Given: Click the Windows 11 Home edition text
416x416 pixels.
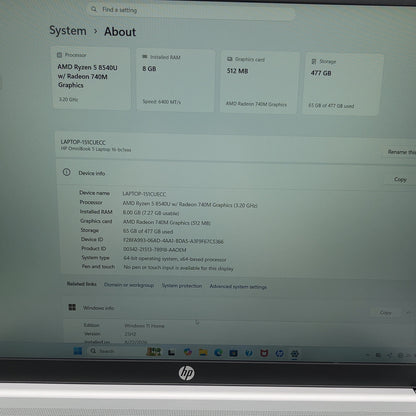Looking at the screenshot, I should (144, 326).
